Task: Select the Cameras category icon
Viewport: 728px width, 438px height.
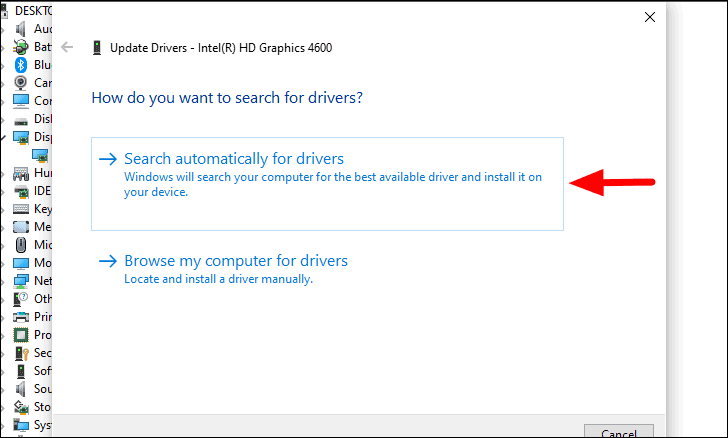Action: pos(20,83)
